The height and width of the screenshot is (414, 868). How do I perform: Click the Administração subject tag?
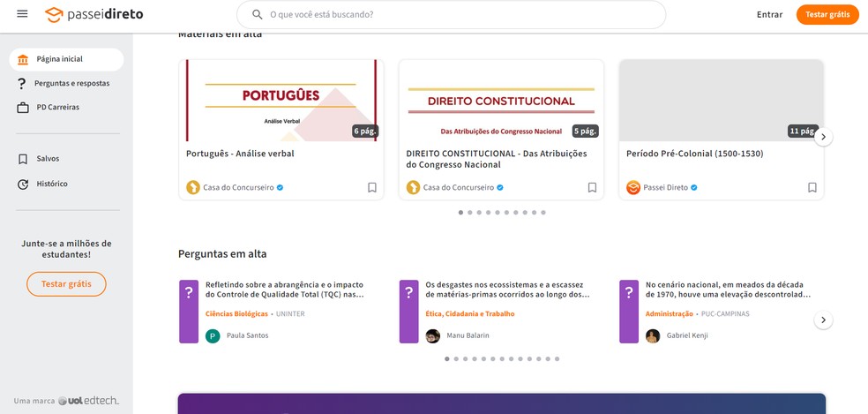pos(669,313)
